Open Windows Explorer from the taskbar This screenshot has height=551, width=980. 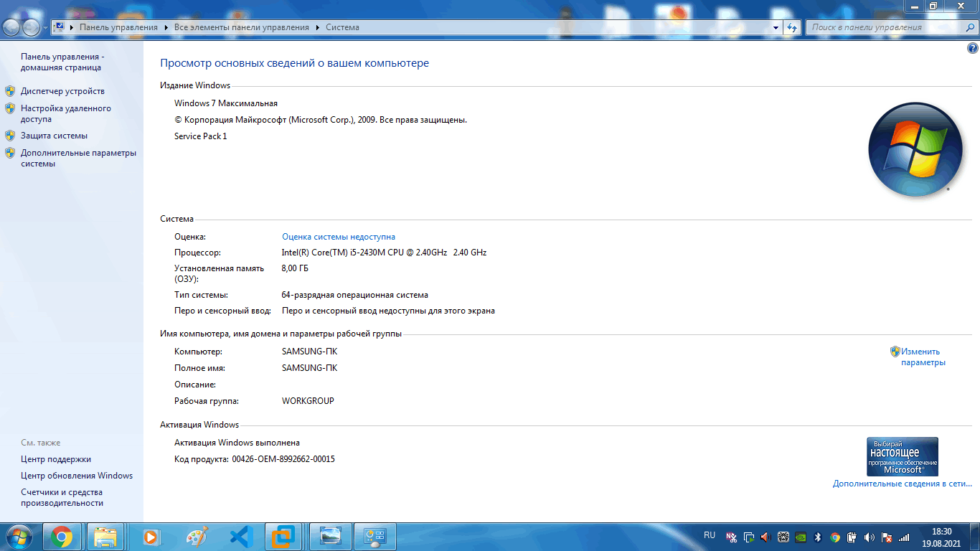coord(106,537)
